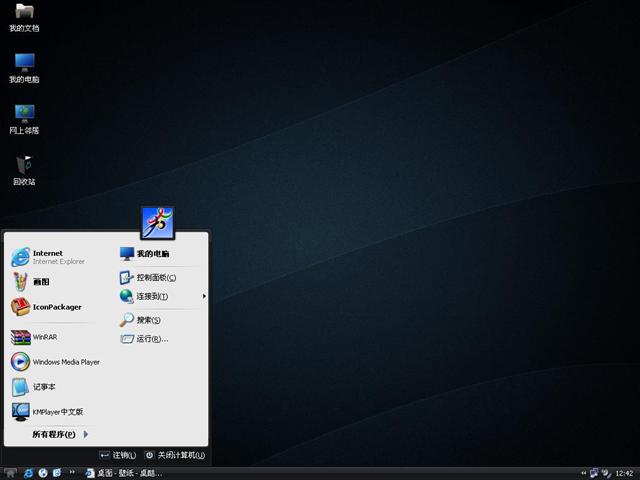Screen dimensions: 640x480
Task: Select 我的电脑 in the Start menu right column
Action: click(152, 254)
